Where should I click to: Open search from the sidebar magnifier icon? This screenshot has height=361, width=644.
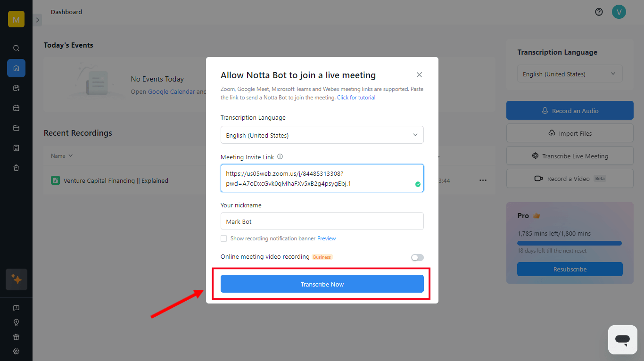tap(16, 48)
